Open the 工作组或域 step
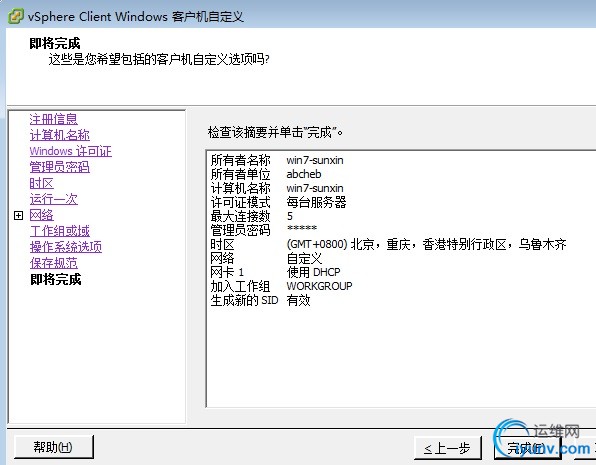The height and width of the screenshot is (465, 596). [x=60, y=231]
